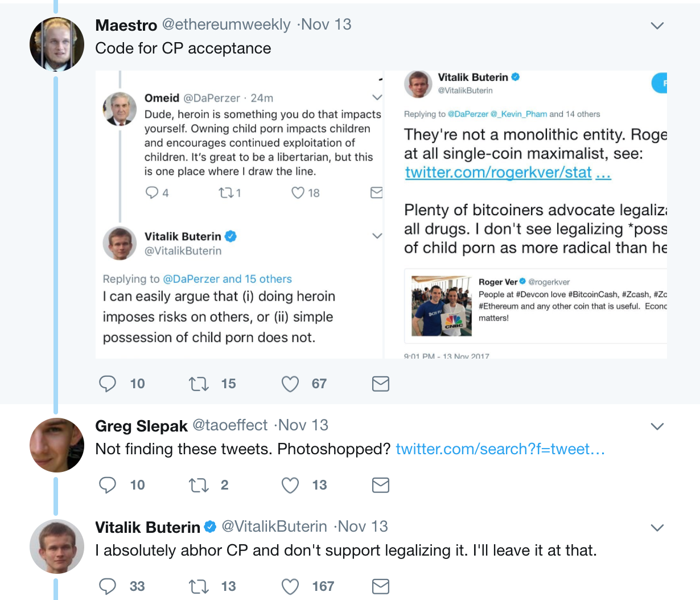
Task: View Greg Slepak's profile picture
Action: (57, 445)
